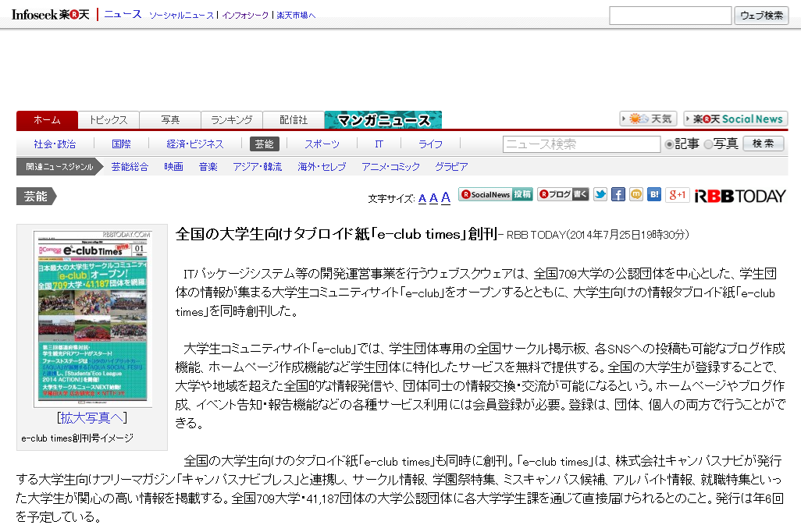Open the weather (天気) button

coord(648,119)
